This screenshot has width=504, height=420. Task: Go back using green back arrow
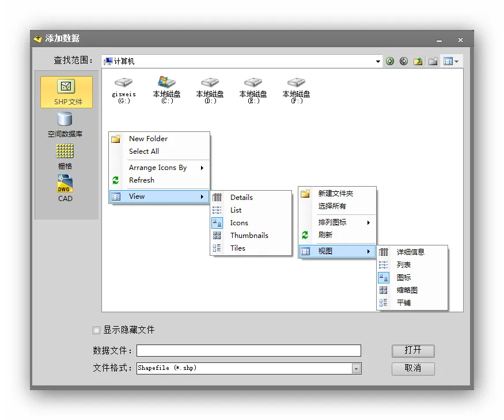pyautogui.click(x=391, y=61)
